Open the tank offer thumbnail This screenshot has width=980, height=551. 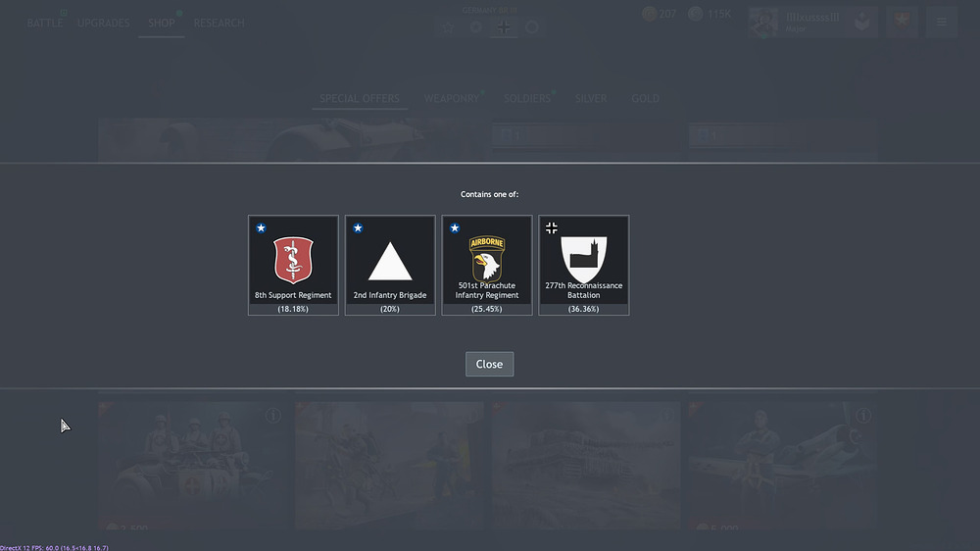click(586, 466)
